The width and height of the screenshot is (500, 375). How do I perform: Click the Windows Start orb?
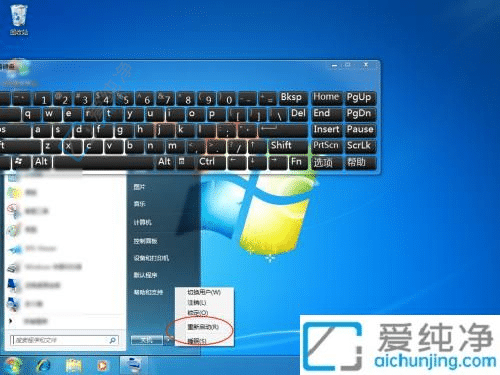tap(12, 366)
